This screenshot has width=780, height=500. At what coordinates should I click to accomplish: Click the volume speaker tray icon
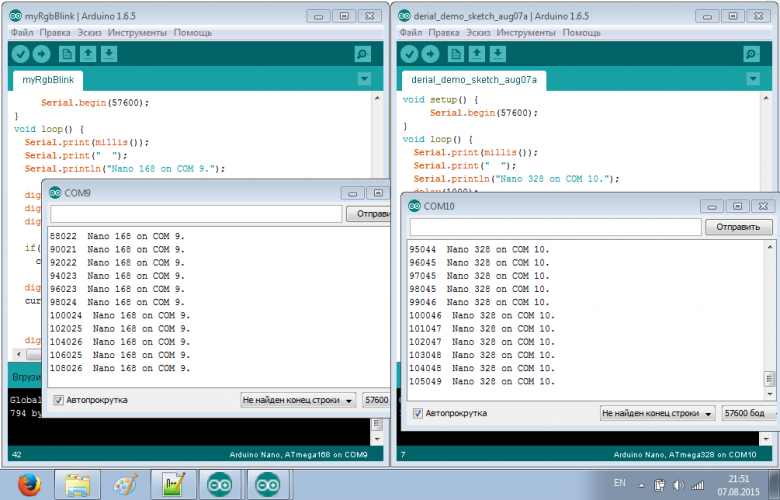678,485
